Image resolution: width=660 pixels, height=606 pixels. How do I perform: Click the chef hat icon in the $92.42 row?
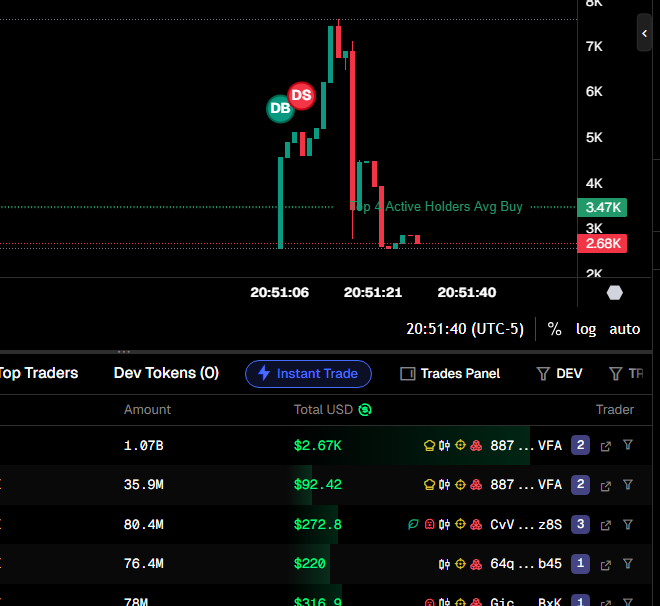[429, 485]
